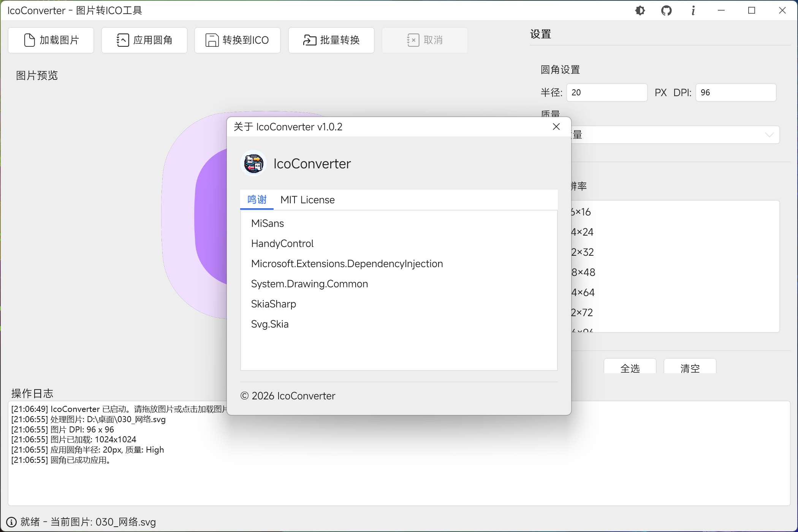The height and width of the screenshot is (532, 798).
Task: Open the GitHub repository from the title bar
Action: click(666, 10)
